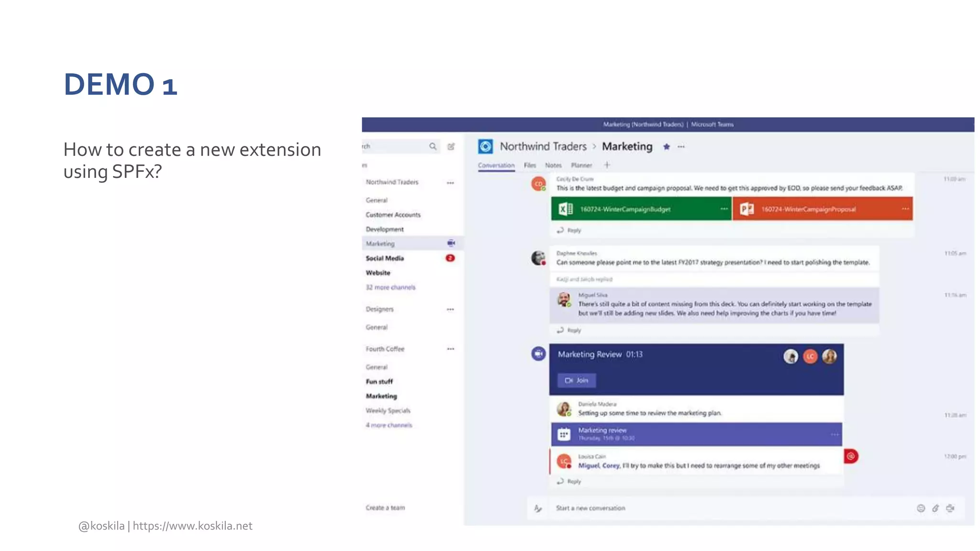Screen dimensions: 980x551
Task: Open the 160724-WinterCampaignBudget Excel attachment
Action: pyautogui.click(x=641, y=209)
